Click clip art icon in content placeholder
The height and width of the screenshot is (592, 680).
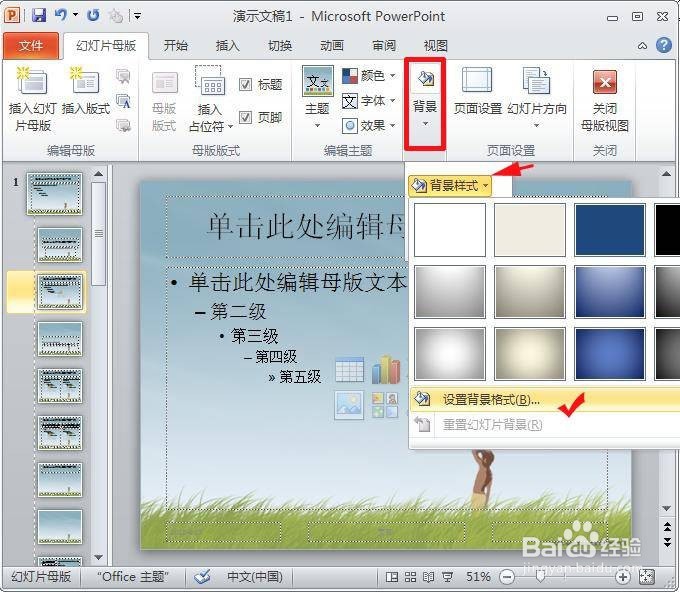point(385,405)
